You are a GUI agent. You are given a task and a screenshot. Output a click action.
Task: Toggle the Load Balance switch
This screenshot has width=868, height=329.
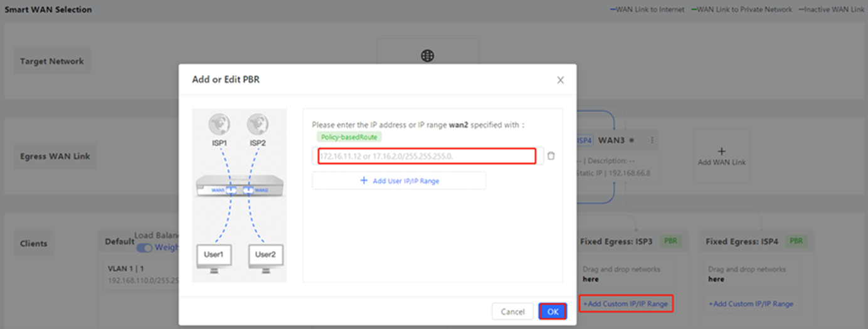(x=144, y=248)
